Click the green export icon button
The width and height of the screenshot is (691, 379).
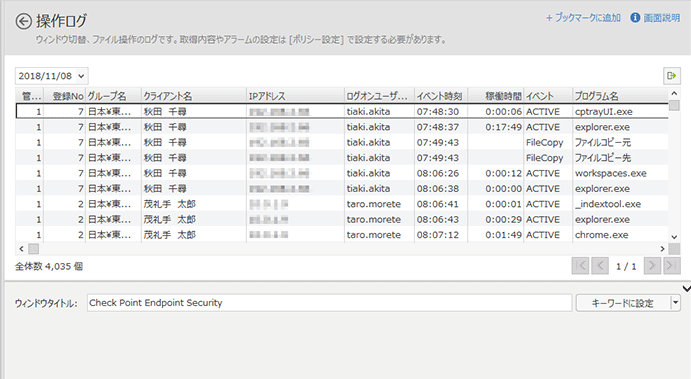pos(672,76)
